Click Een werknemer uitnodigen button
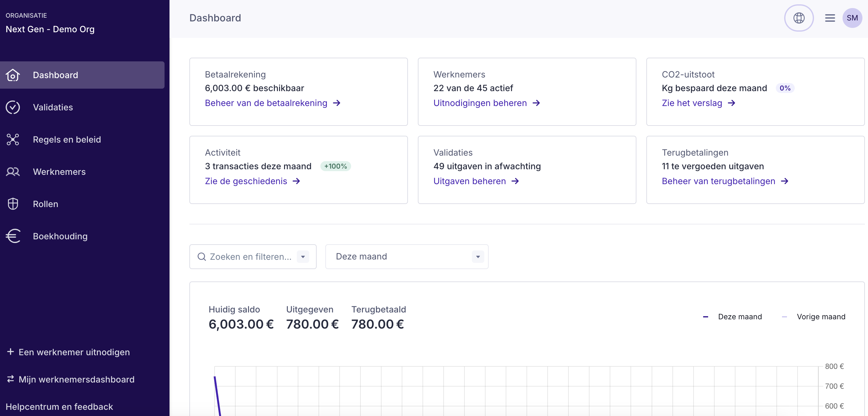This screenshot has width=868, height=416. [74, 352]
